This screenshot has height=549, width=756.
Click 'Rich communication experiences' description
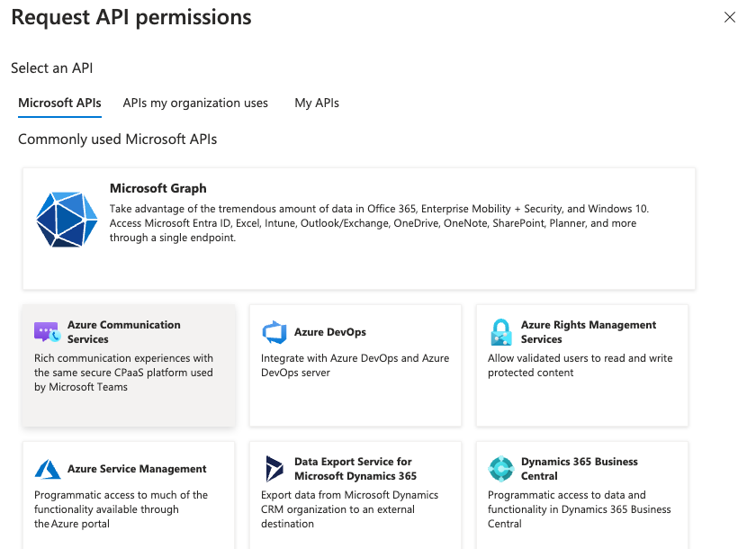123,373
